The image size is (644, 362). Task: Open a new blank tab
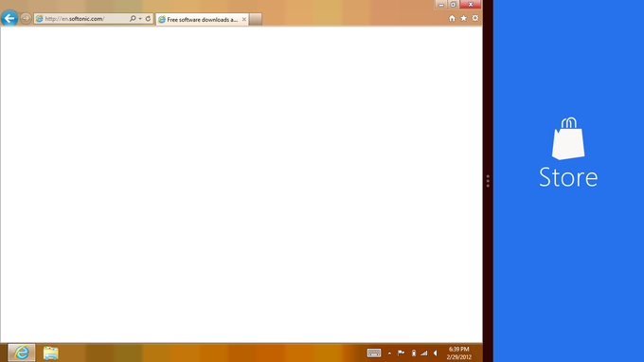tap(256, 19)
